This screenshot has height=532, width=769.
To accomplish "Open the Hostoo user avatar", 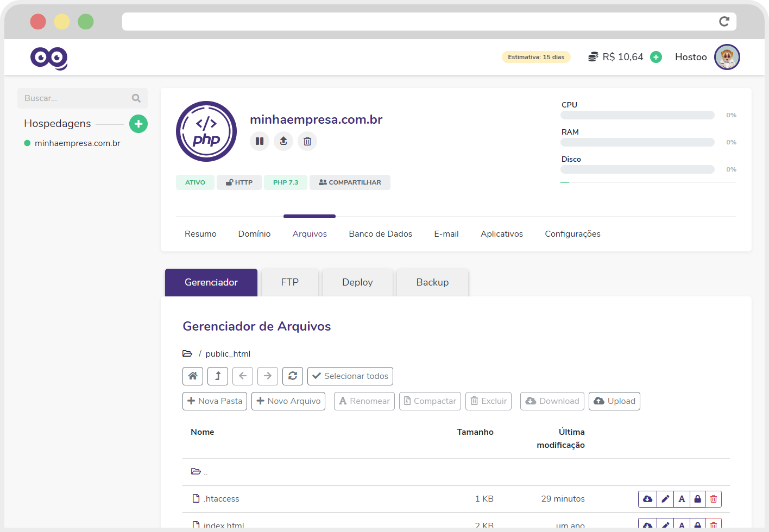I will [x=727, y=57].
